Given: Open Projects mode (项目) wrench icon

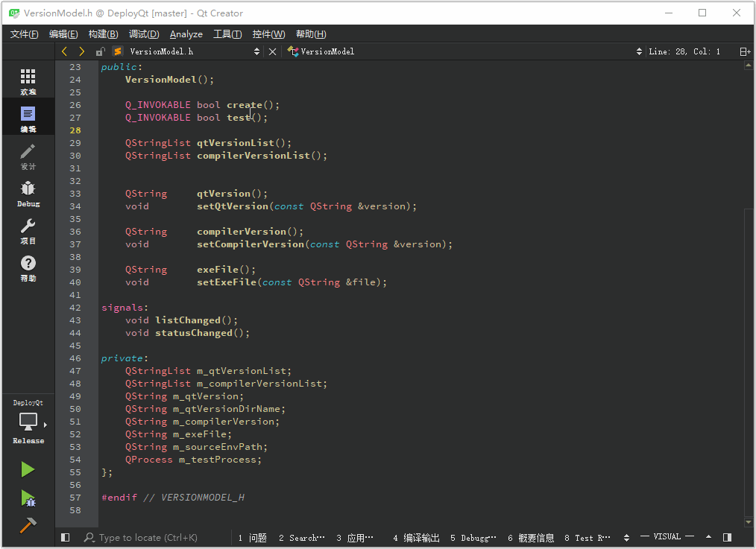Looking at the screenshot, I should coord(28,226).
